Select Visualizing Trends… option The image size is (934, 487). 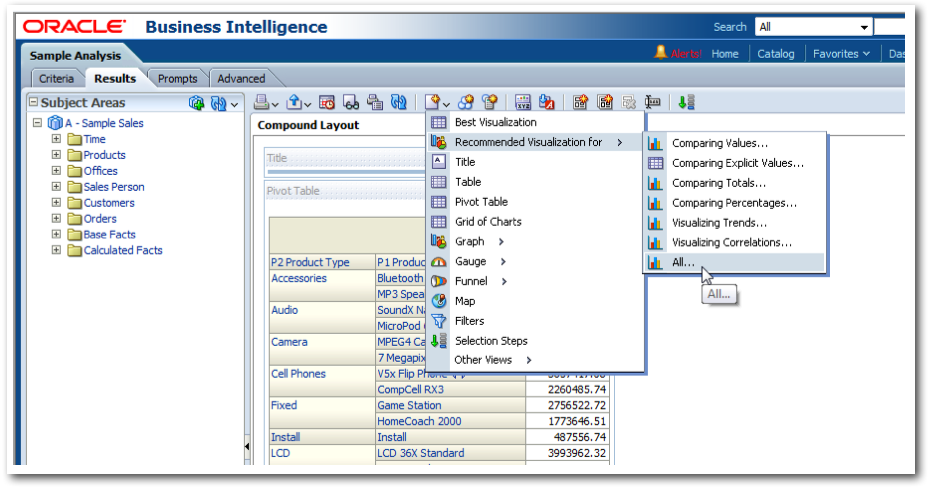(735, 223)
